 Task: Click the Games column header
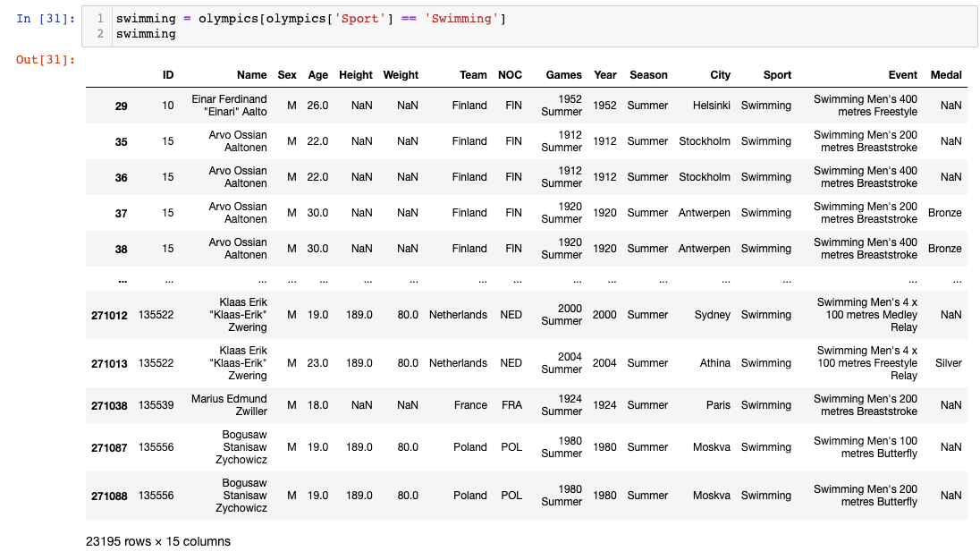(563, 75)
